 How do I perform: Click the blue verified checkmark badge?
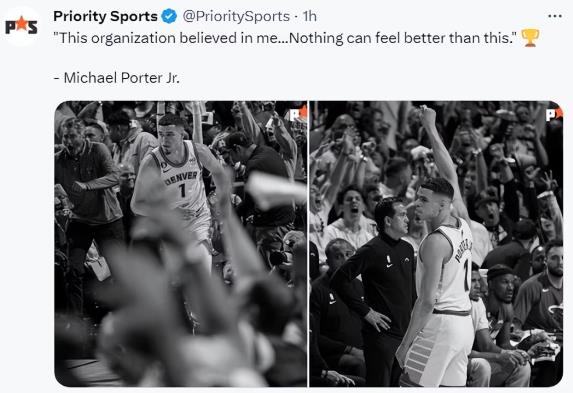click(x=169, y=16)
